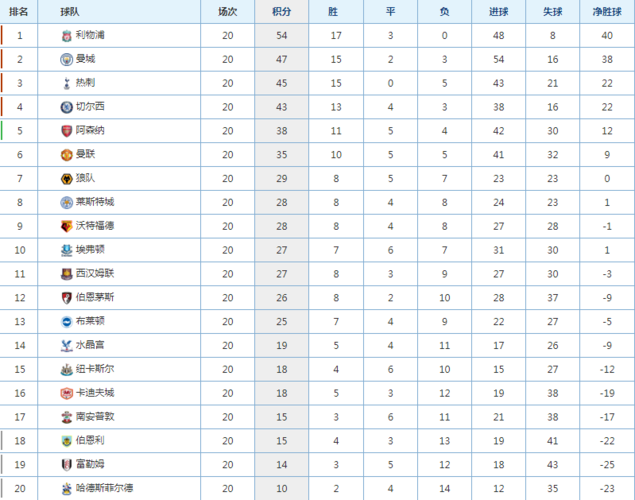Click the Liverpool club crest icon
Screen dimensions: 635x500
(66, 36)
